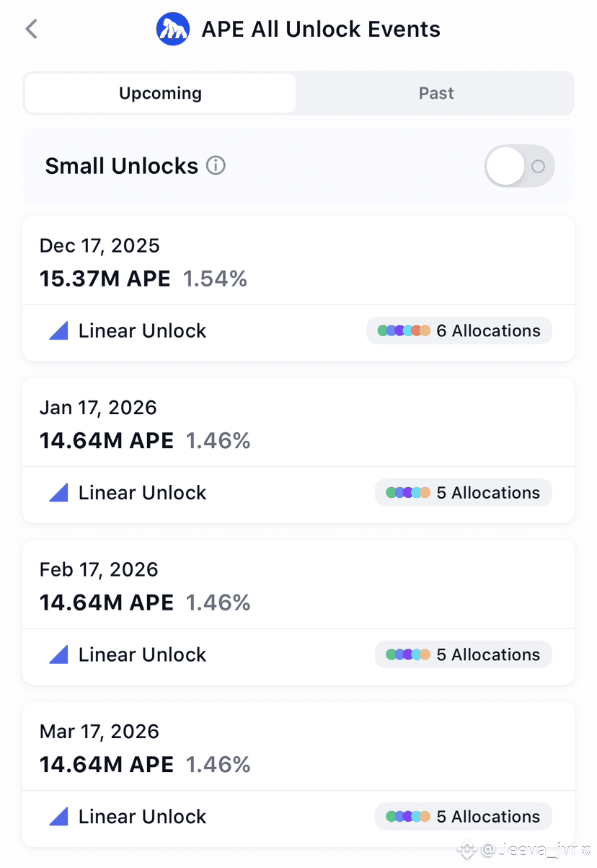Image resolution: width=597 pixels, height=868 pixels.
Task: Click Linear Unlock triangle icon for Dec 17
Action: 58,331
